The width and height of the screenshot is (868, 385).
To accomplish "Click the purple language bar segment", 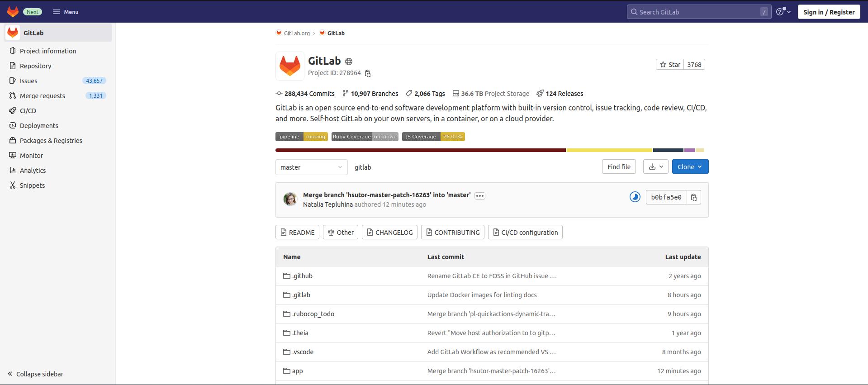I will [x=689, y=150].
